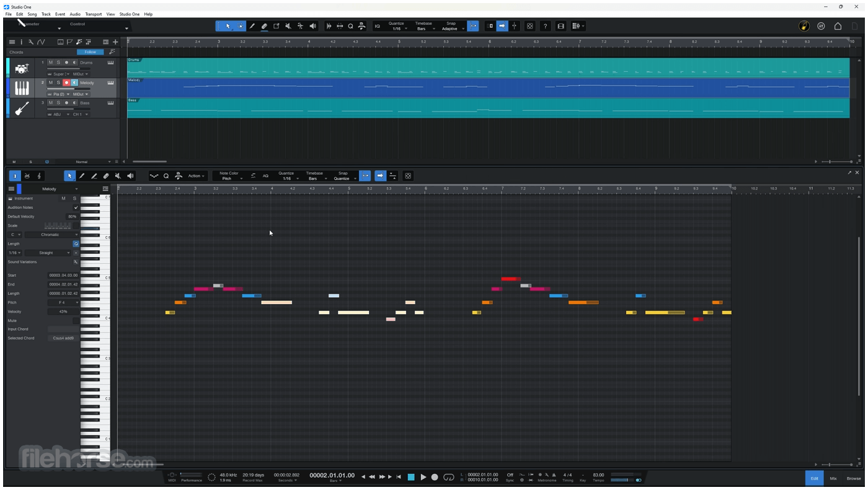The height and width of the screenshot is (490, 868).
Task: Open the help question mark button
Action: [x=545, y=26]
